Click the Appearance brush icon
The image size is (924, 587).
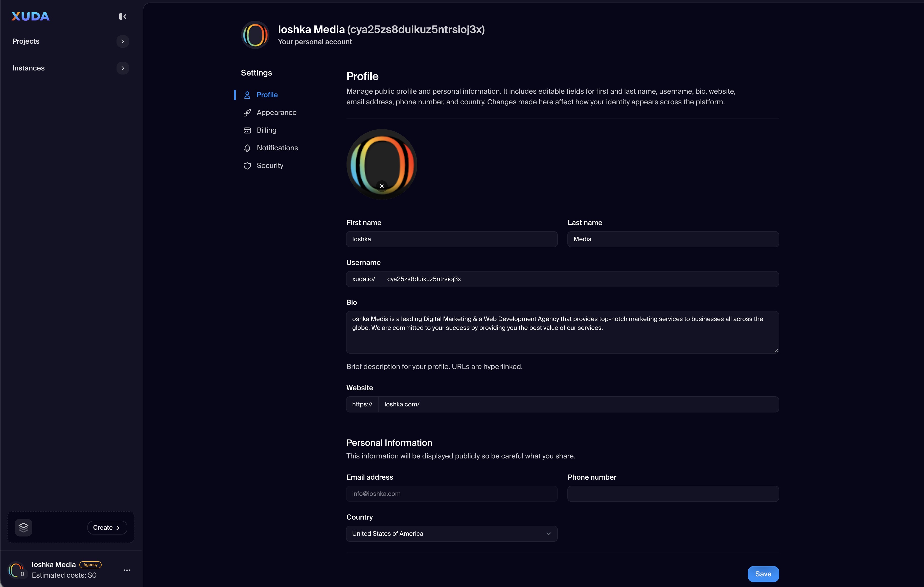[x=247, y=113]
